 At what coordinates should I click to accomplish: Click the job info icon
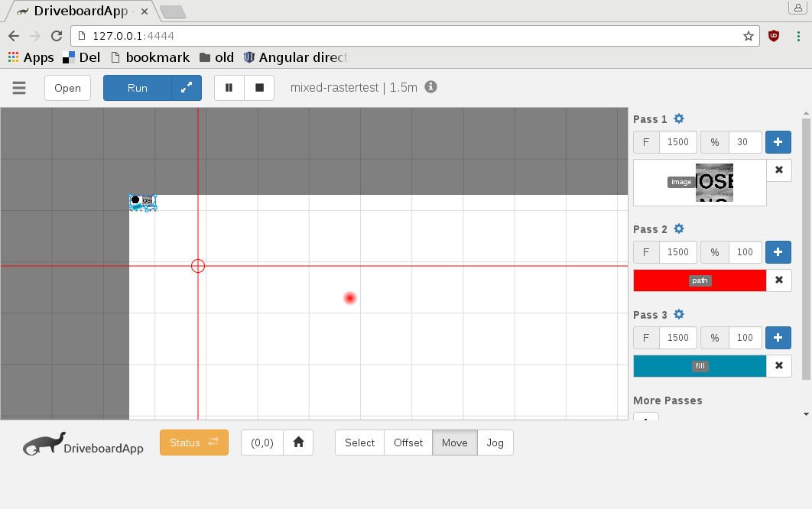pyautogui.click(x=430, y=87)
